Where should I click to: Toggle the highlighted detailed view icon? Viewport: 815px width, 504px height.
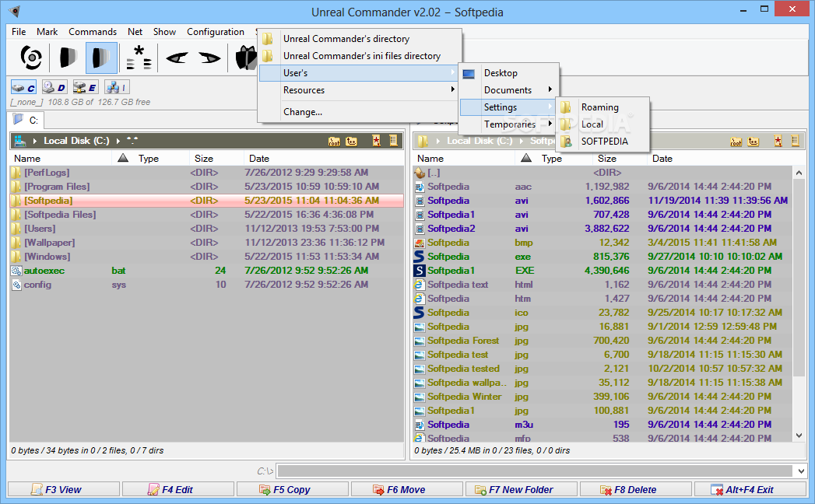[x=101, y=57]
